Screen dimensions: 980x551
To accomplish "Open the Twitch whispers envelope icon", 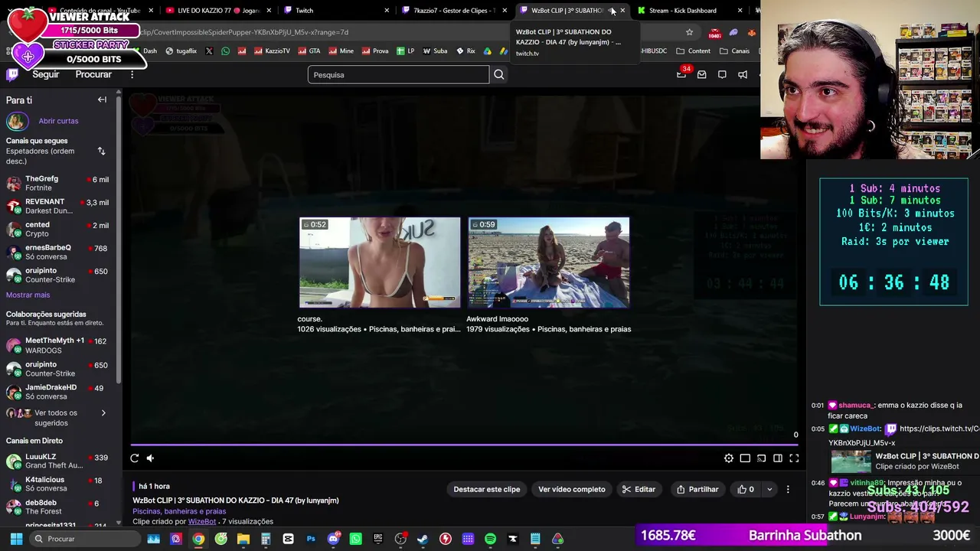I will [701, 74].
